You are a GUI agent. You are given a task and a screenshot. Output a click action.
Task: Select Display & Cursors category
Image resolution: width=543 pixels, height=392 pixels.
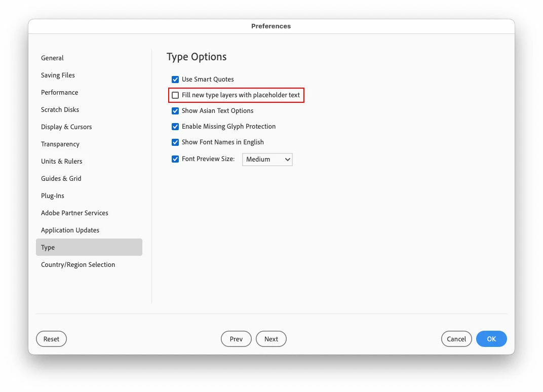click(x=66, y=127)
